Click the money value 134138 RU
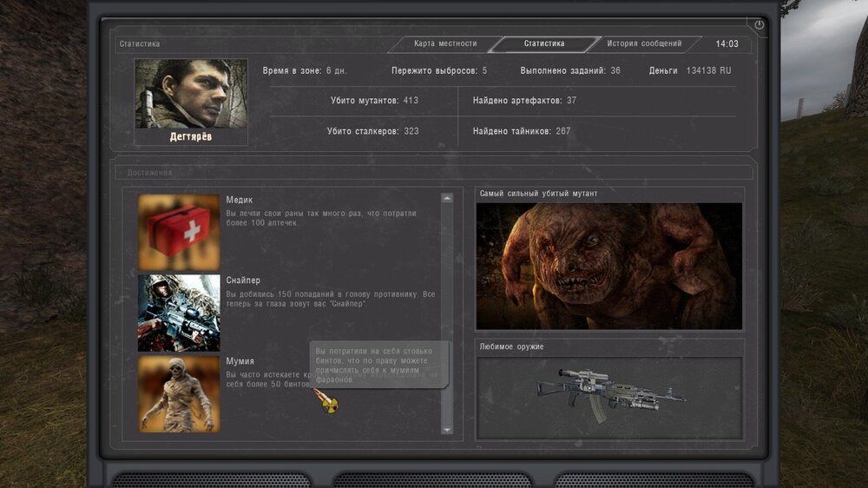868x488 pixels. coord(708,71)
